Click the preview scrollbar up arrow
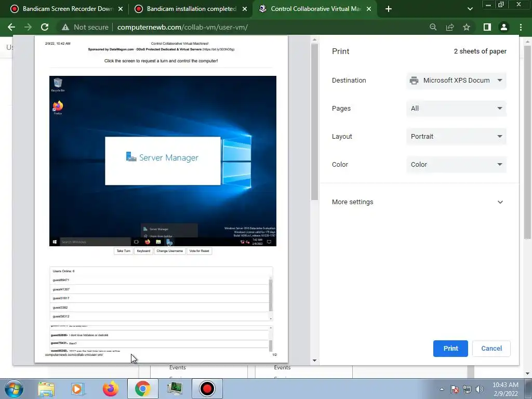Viewport: 532px width, 399px height. pyautogui.click(x=314, y=39)
